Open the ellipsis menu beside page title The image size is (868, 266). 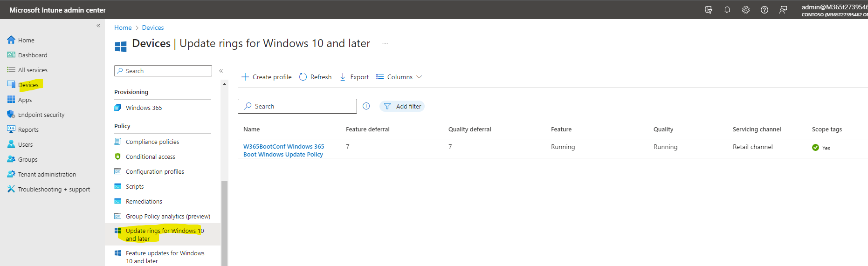(385, 43)
